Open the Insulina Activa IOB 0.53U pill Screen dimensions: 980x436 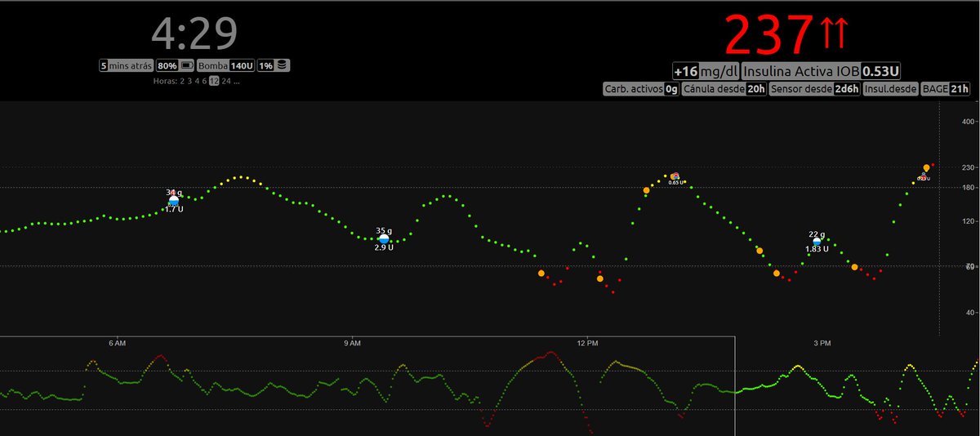click(x=822, y=71)
